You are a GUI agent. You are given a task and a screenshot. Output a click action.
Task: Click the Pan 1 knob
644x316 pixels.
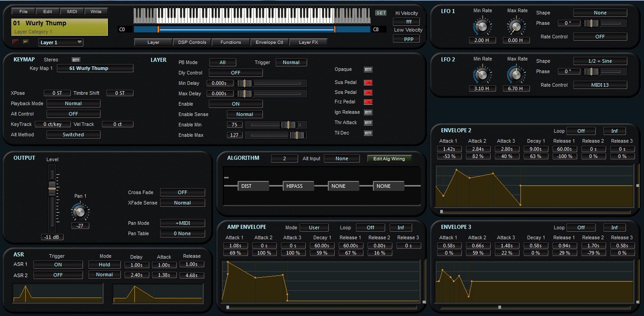[x=80, y=211]
